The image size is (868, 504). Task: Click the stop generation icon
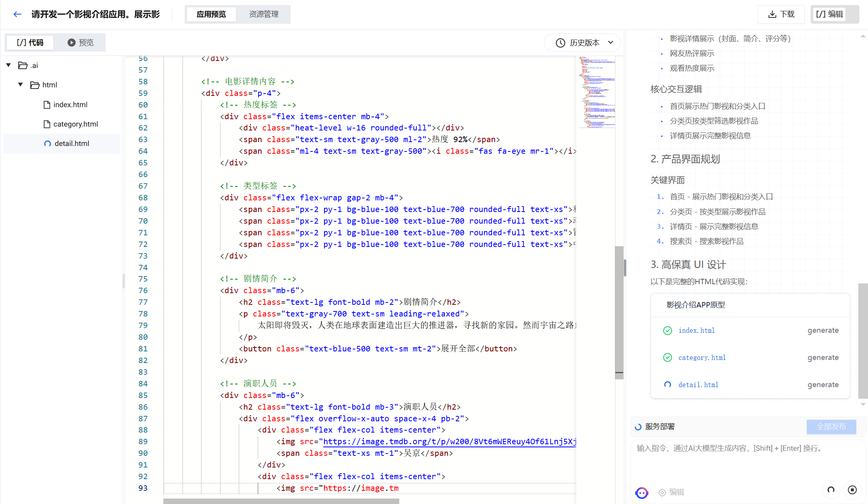tap(852, 490)
